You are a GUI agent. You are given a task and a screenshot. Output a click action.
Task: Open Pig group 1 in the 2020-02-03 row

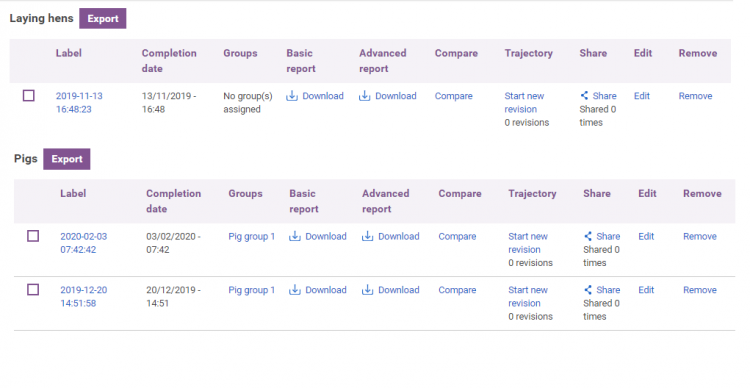point(252,236)
